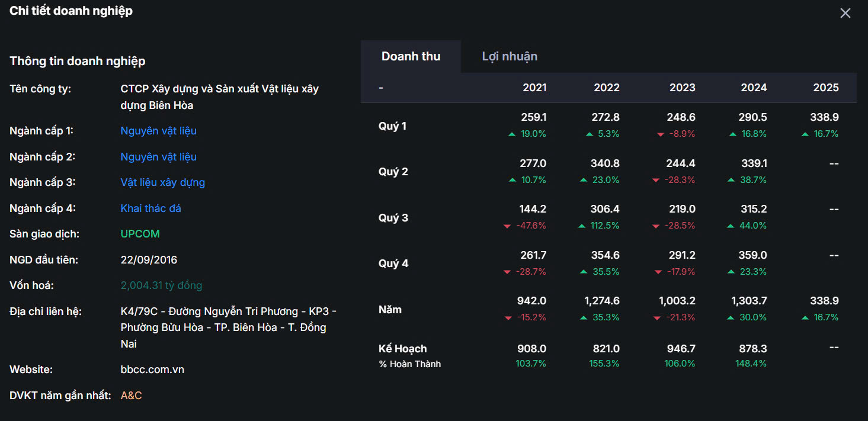
Task: Click the green up arrow beside 112.5%
Action: pos(582,226)
